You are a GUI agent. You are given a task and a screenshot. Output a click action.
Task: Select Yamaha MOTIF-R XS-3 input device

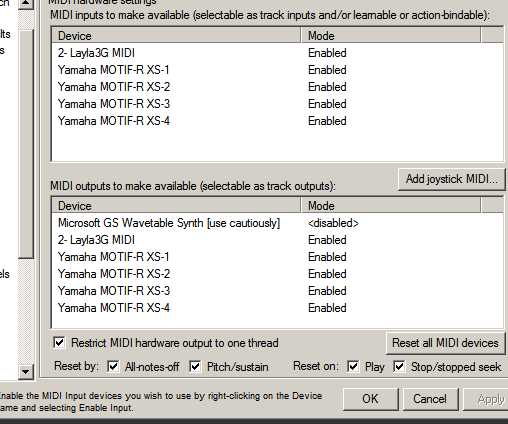pyautogui.click(x=277, y=104)
